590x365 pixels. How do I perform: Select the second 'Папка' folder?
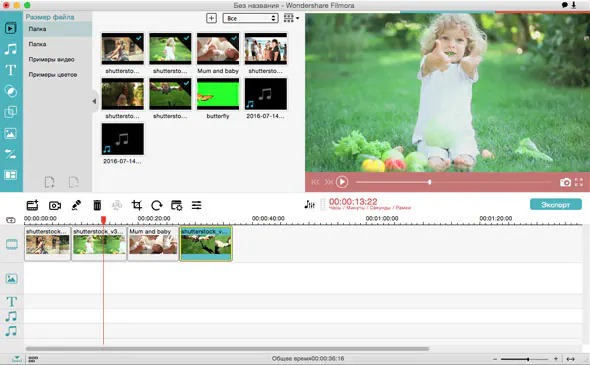tap(57, 44)
